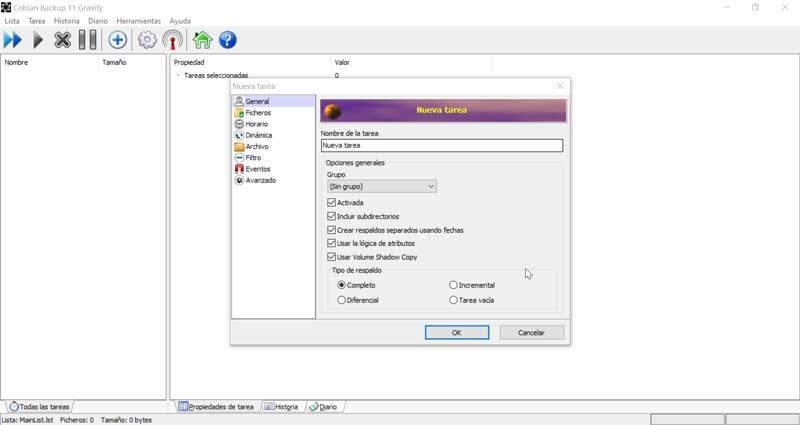Create a new task with plus icon

(117, 40)
